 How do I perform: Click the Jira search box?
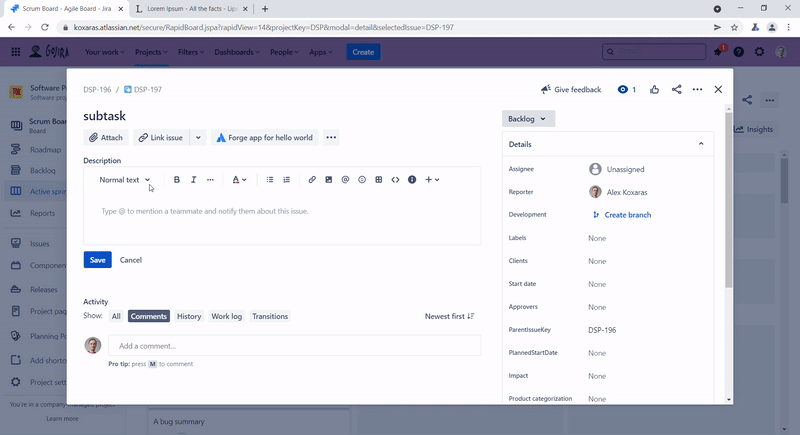654,52
